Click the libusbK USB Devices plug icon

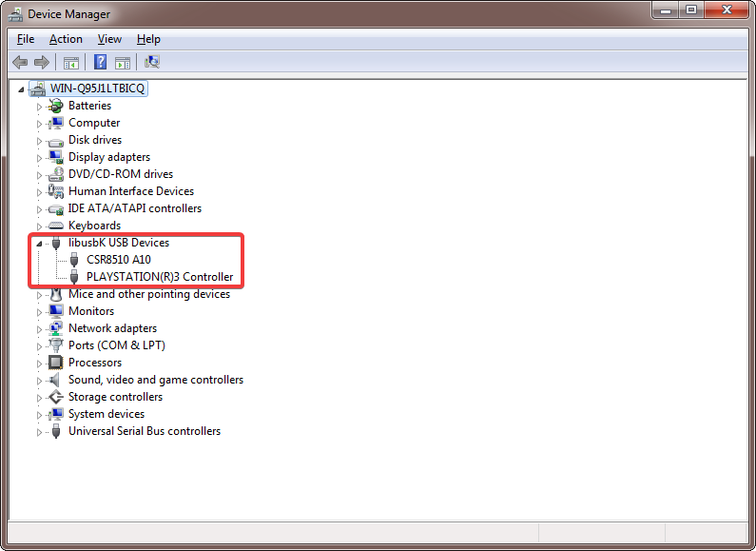click(x=56, y=243)
